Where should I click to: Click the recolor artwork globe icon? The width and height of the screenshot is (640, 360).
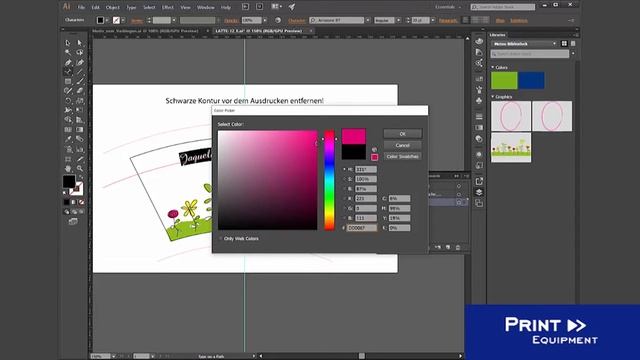[278, 20]
